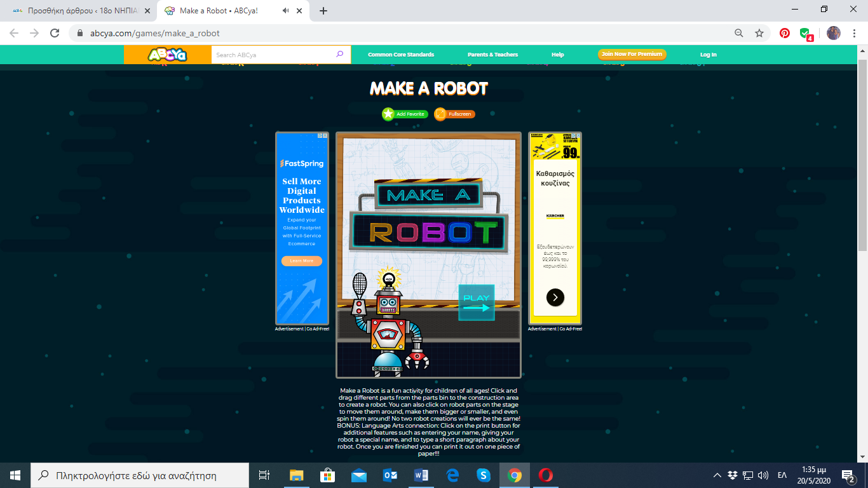Click Join Now For Premium button

632,55
